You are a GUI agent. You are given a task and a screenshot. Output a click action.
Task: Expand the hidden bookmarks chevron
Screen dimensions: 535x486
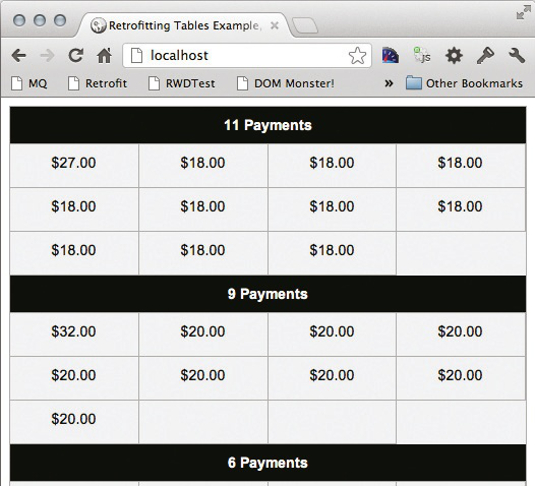point(389,83)
